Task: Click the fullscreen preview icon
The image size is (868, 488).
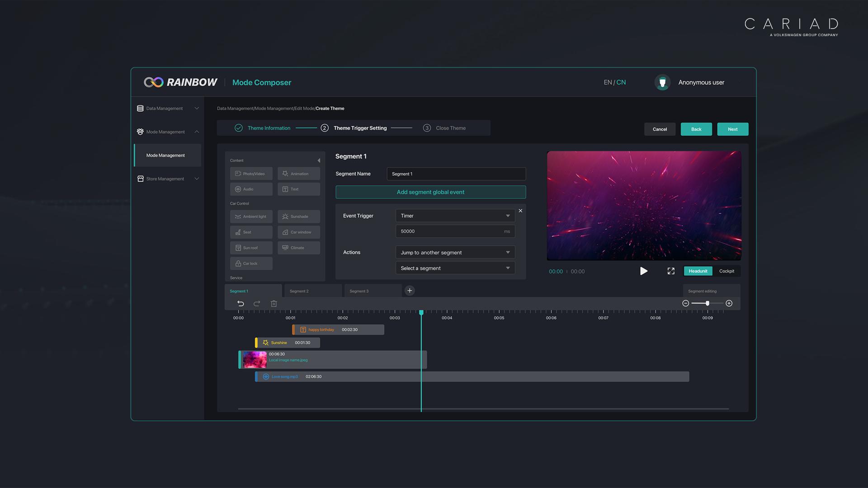Action: 671,271
